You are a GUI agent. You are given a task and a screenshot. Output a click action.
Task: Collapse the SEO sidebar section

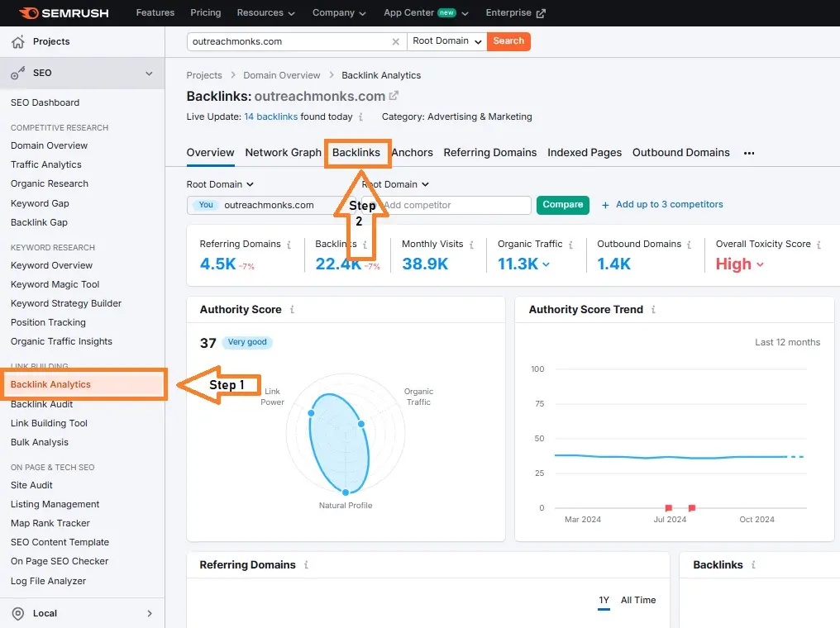(149, 74)
